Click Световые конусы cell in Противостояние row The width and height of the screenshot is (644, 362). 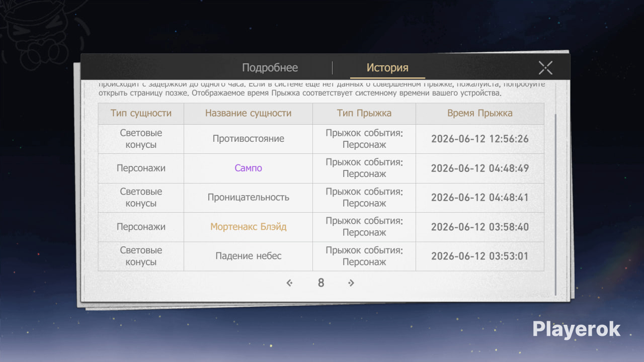[141, 139]
